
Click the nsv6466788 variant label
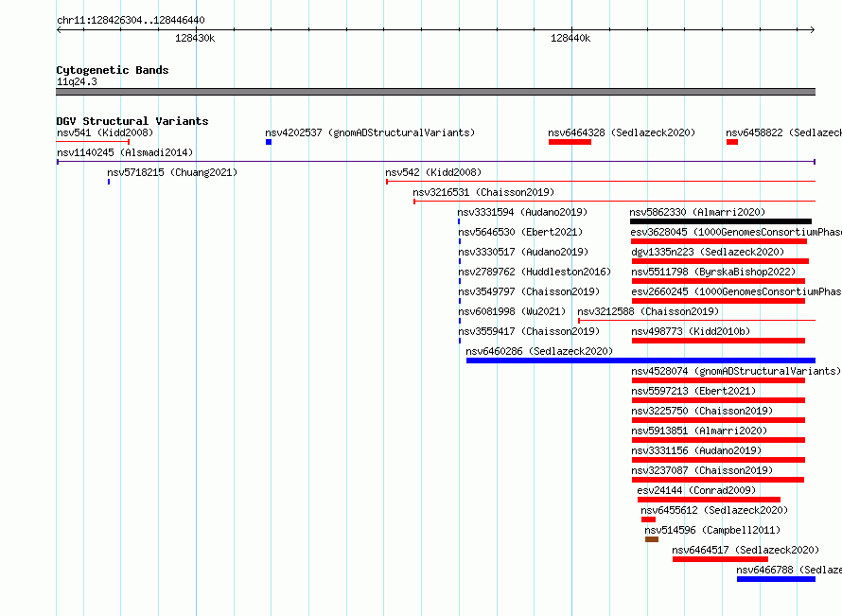pyautogui.click(x=789, y=570)
